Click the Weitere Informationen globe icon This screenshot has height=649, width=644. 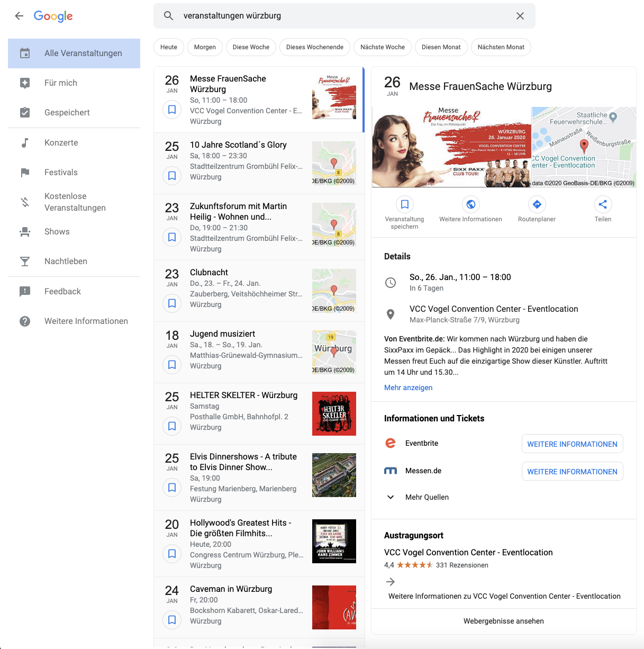pyautogui.click(x=471, y=204)
